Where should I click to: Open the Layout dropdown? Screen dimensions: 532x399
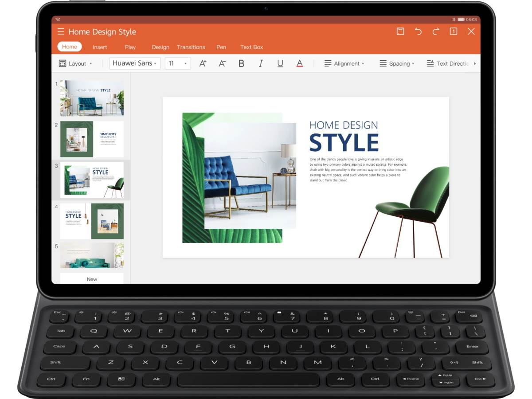pos(76,63)
